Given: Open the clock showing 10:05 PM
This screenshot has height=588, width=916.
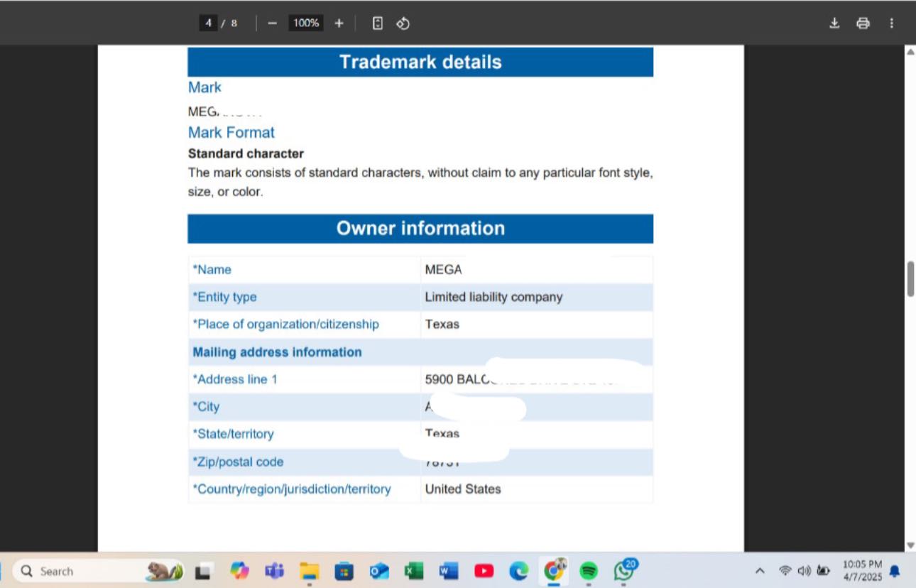Looking at the screenshot, I should [x=862, y=571].
